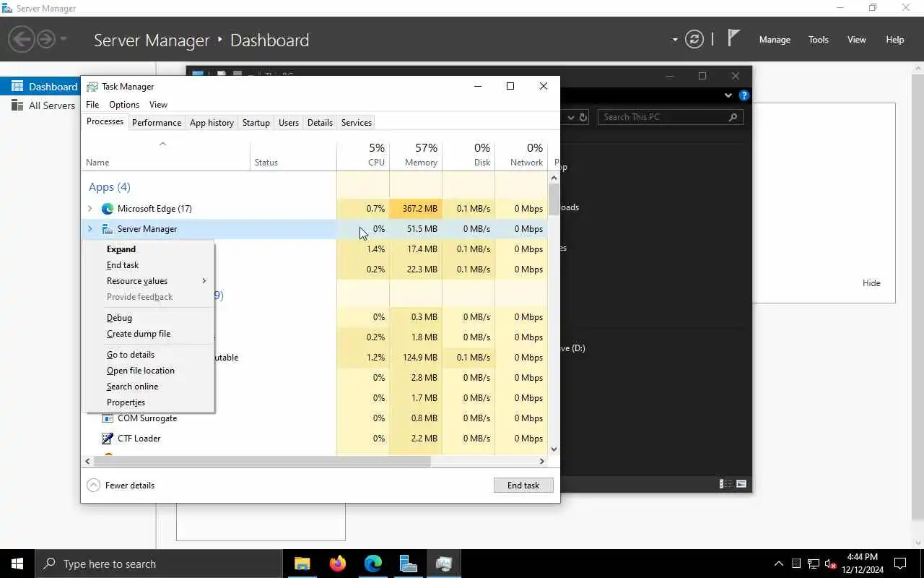Image resolution: width=924 pixels, height=578 pixels.
Task: Refresh the Server Manager dashboard
Action: (694, 39)
